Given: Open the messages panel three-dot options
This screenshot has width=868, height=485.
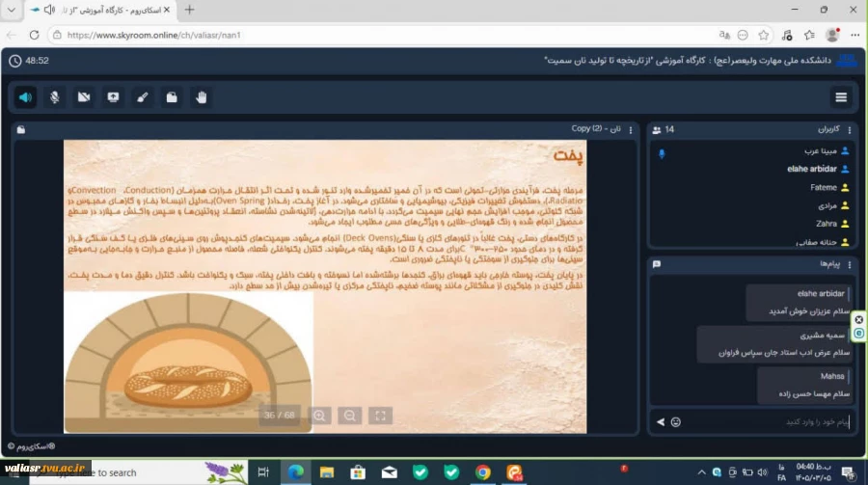Looking at the screenshot, I should pyautogui.click(x=850, y=264).
